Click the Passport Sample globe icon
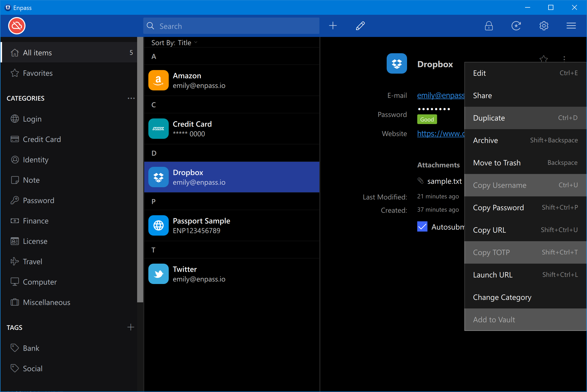 coord(159,225)
